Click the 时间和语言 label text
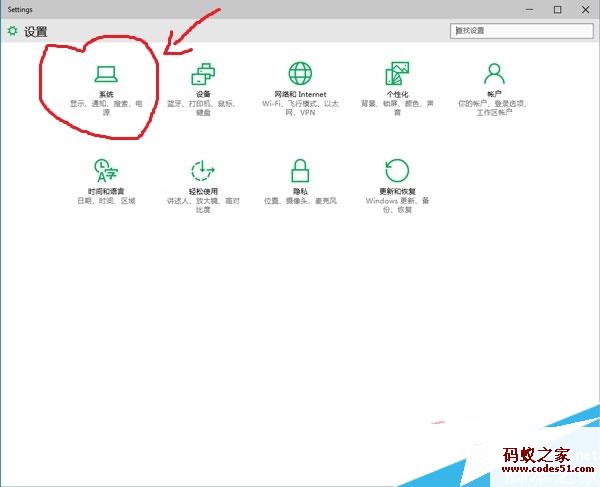This screenshot has width=600, height=487. [x=106, y=191]
